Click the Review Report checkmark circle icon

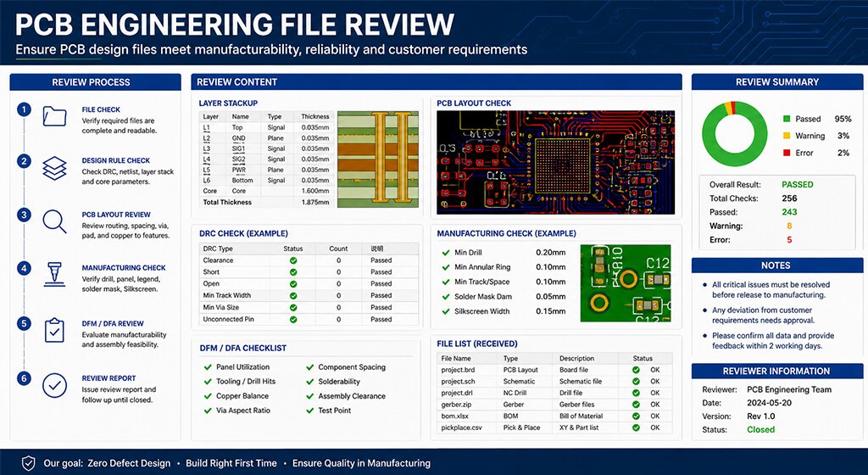[x=54, y=386]
